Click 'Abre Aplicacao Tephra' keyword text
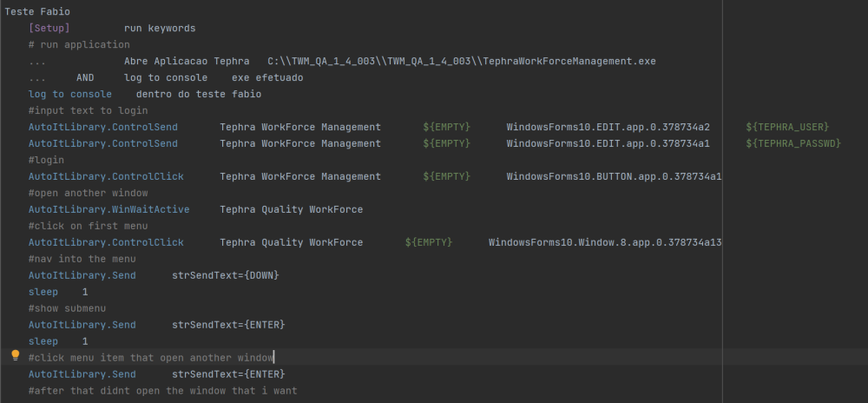 (x=187, y=62)
